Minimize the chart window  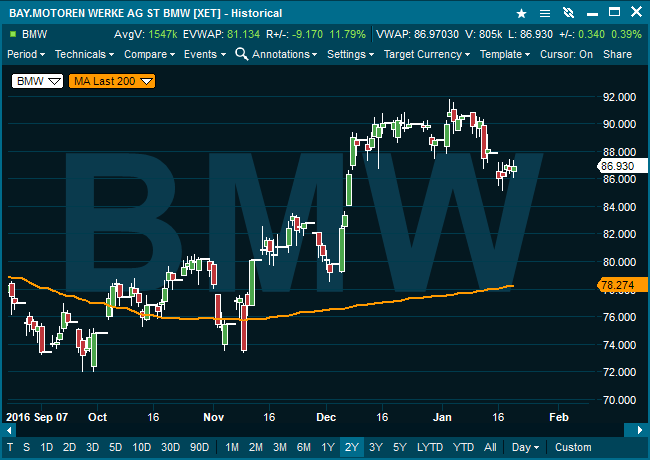click(592, 15)
